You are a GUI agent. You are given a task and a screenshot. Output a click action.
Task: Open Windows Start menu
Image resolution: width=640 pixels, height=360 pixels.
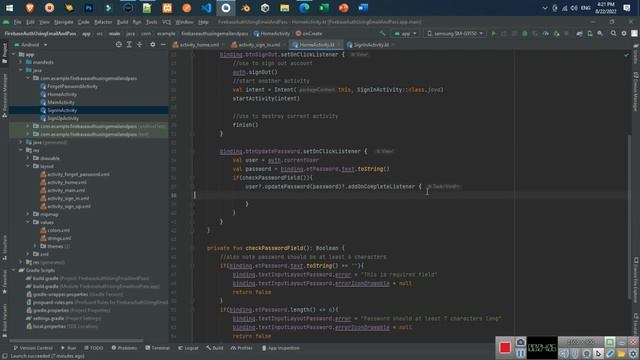click(9, 8)
